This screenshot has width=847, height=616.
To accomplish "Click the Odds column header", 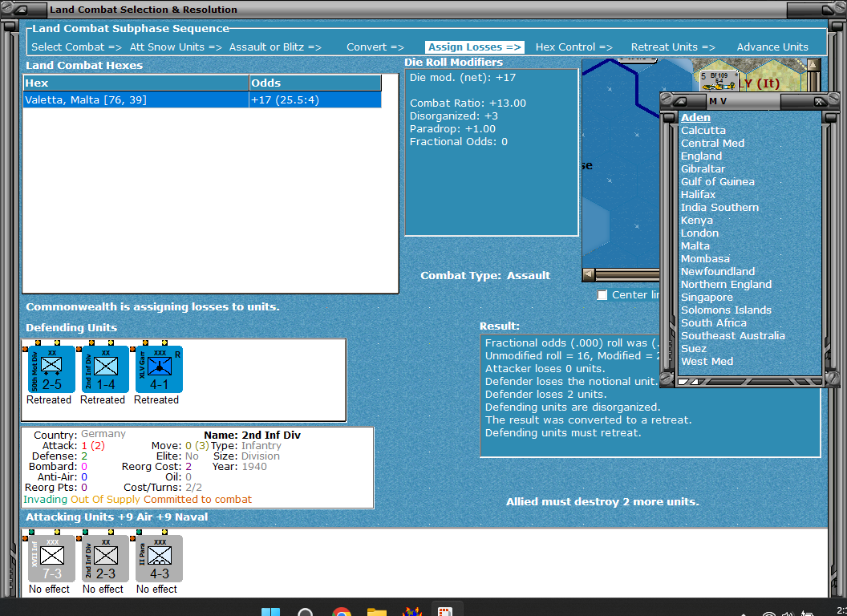I will (315, 83).
